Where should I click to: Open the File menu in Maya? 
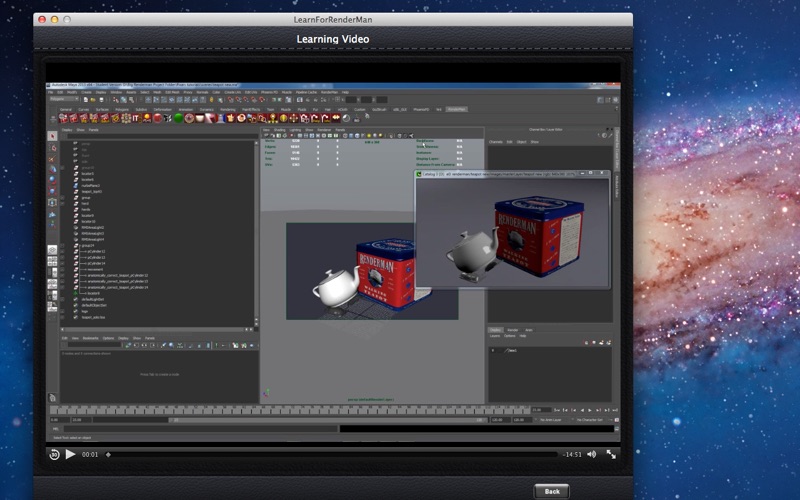[x=51, y=92]
